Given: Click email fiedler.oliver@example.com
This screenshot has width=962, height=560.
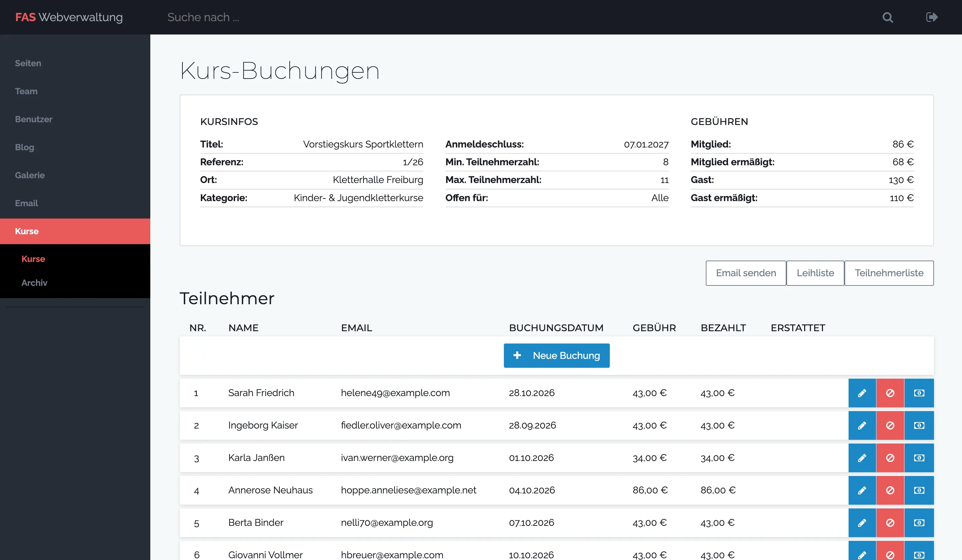Looking at the screenshot, I should 401,425.
